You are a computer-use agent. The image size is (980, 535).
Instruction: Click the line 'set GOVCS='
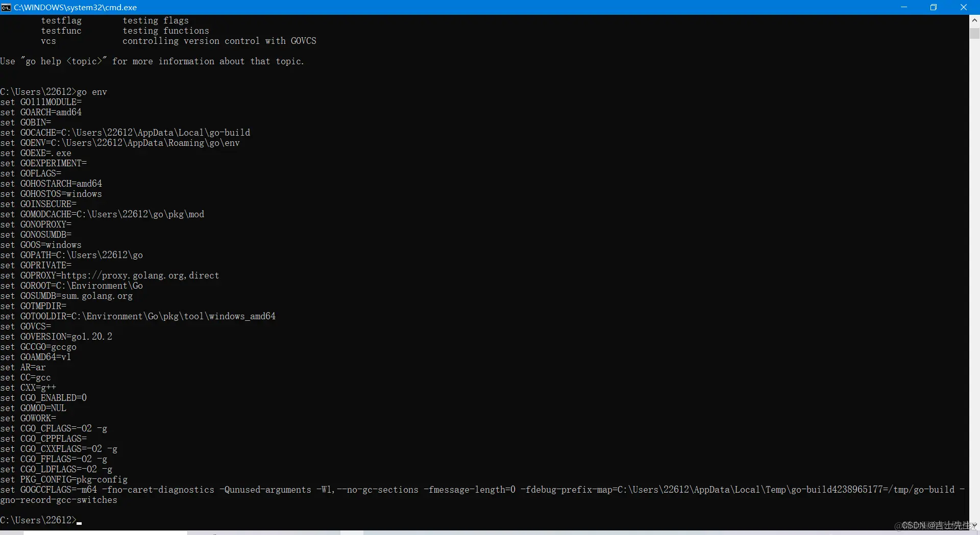click(x=26, y=326)
